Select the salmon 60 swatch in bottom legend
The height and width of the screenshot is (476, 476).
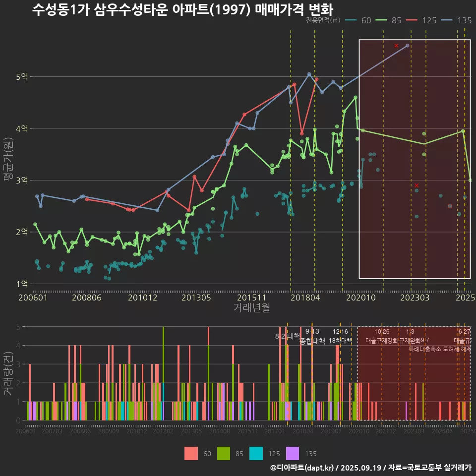tap(191, 453)
